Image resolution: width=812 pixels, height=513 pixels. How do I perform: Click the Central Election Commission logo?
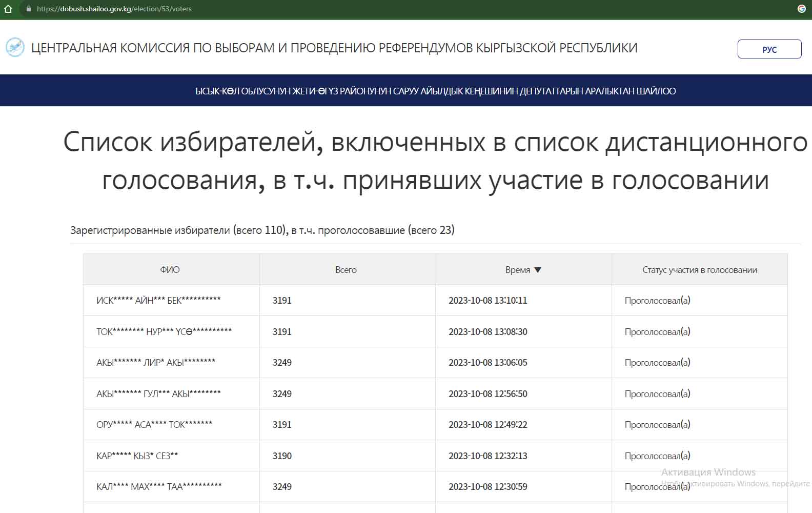pyautogui.click(x=15, y=48)
